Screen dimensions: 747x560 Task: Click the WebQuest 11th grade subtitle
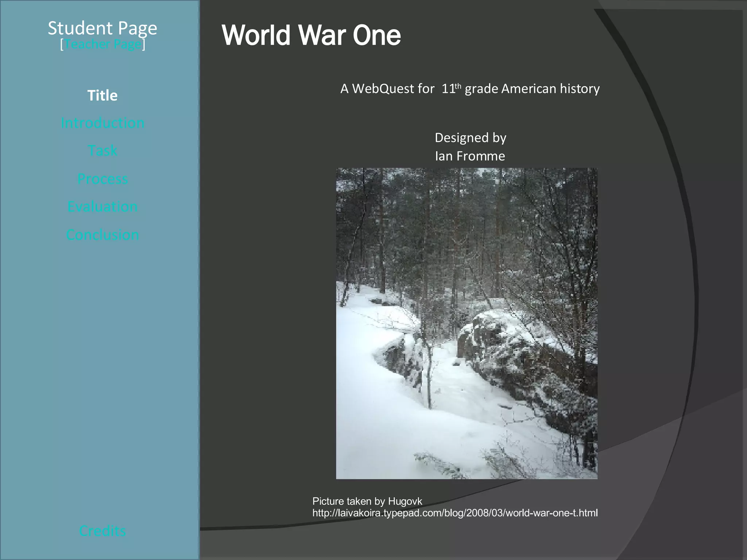470,89
